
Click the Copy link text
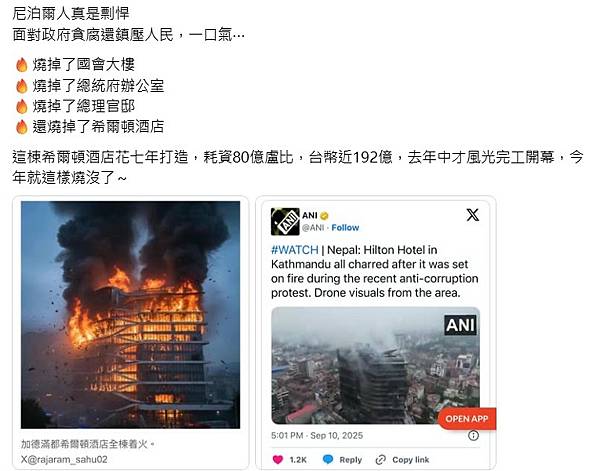[x=411, y=460]
